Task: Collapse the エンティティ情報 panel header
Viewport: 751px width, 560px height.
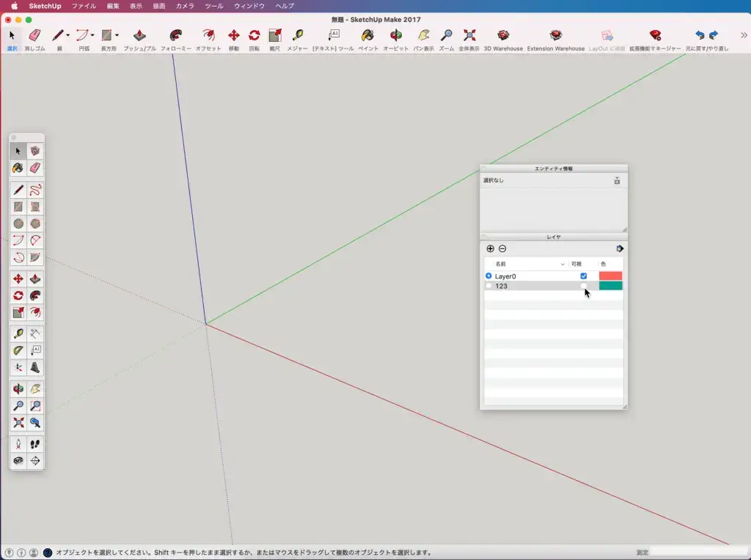Action: pos(554,169)
